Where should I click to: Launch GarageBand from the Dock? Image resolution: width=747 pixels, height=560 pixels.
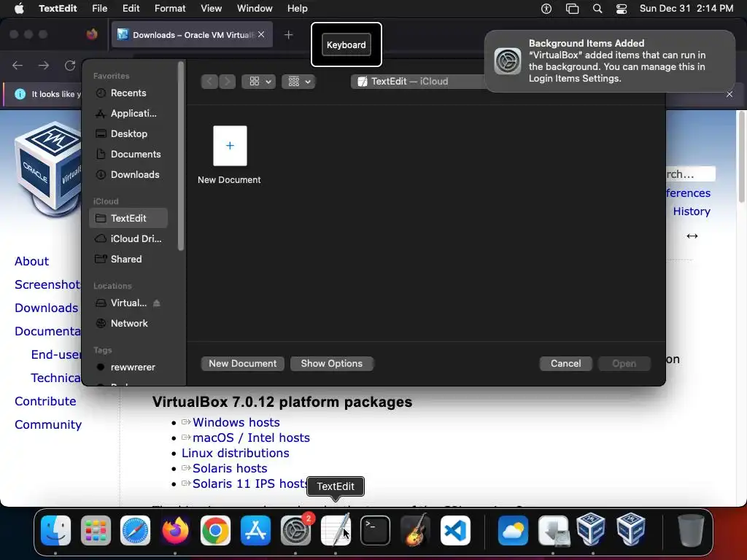[415, 530]
